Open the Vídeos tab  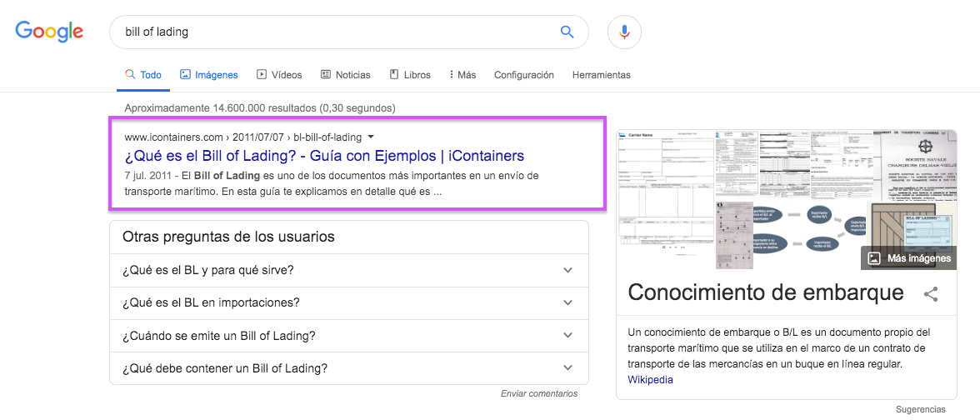coord(278,75)
